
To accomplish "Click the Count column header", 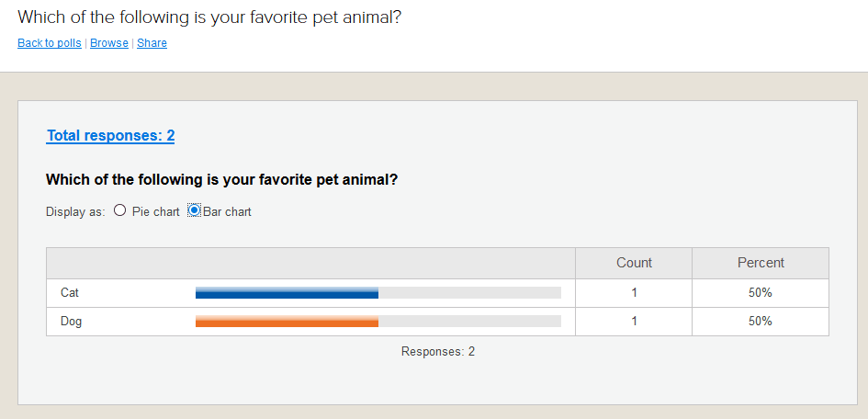I will [x=634, y=263].
